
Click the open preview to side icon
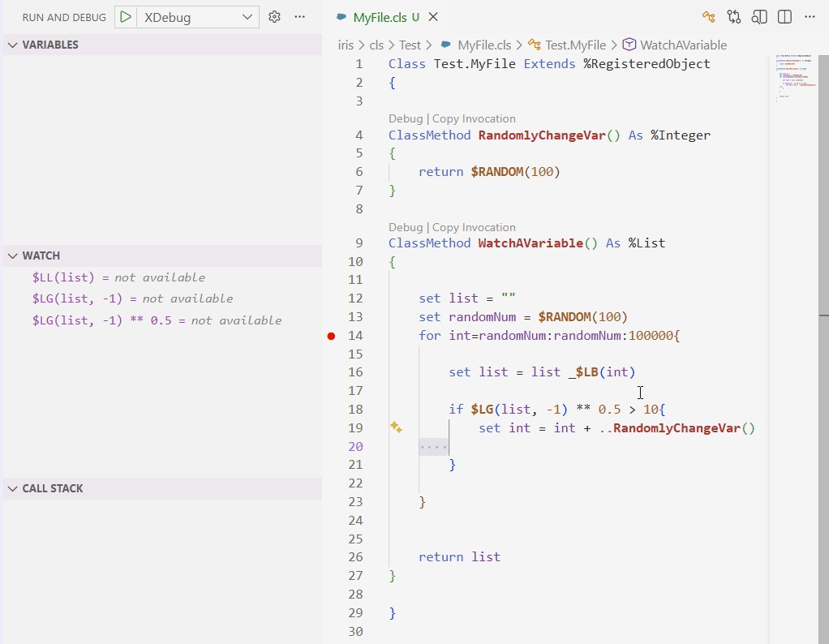[759, 17]
